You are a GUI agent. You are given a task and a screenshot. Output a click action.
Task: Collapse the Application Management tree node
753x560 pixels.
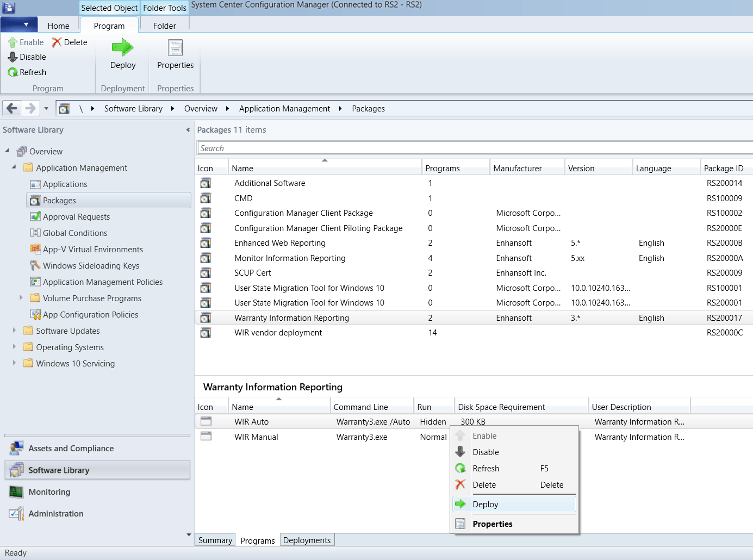14,167
